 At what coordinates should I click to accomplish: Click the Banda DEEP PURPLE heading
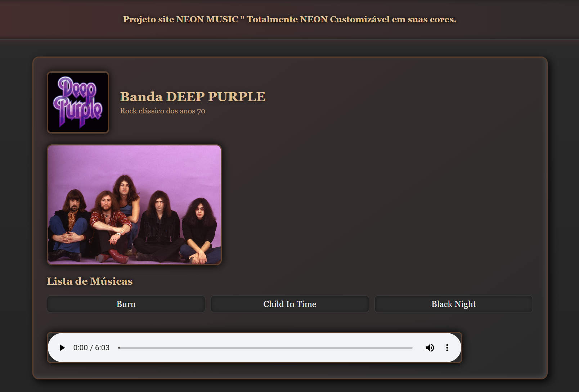point(193,97)
